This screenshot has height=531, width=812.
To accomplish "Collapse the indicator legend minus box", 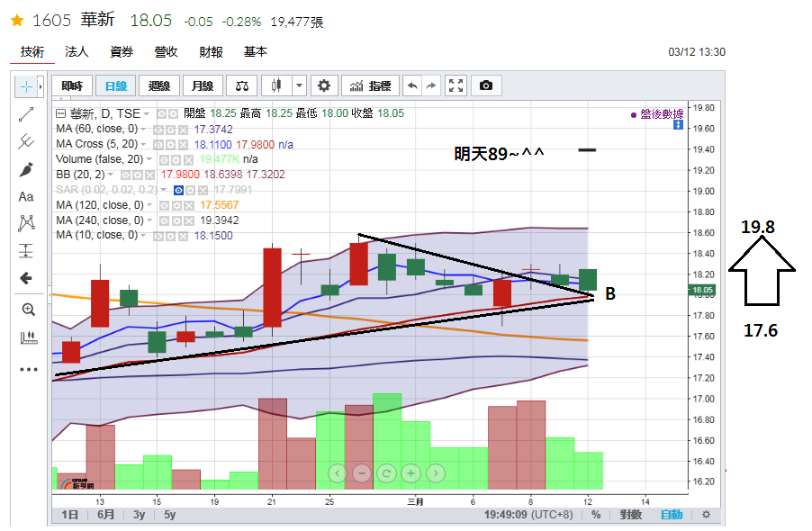I will point(61,113).
